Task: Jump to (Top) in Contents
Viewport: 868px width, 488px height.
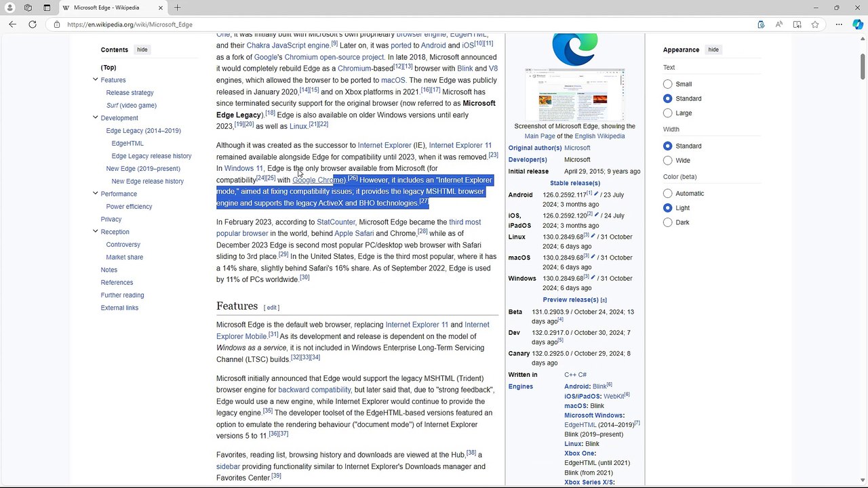Action: pos(108,67)
